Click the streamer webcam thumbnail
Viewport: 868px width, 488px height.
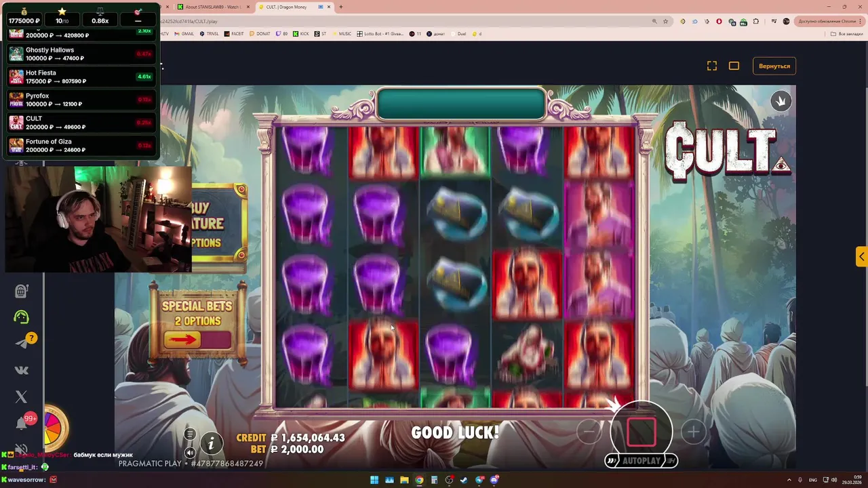tap(98, 219)
